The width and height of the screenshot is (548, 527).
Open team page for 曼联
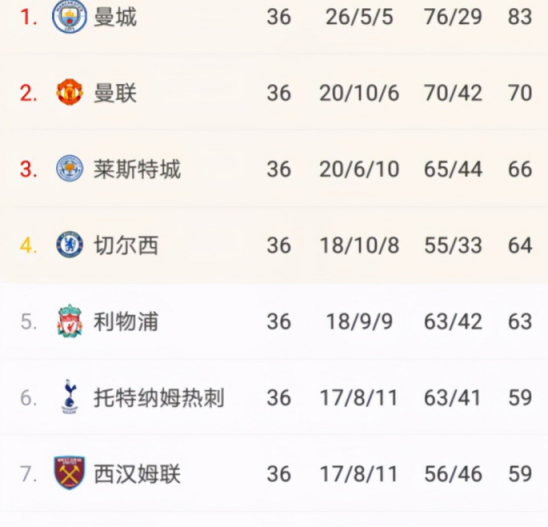(115, 93)
